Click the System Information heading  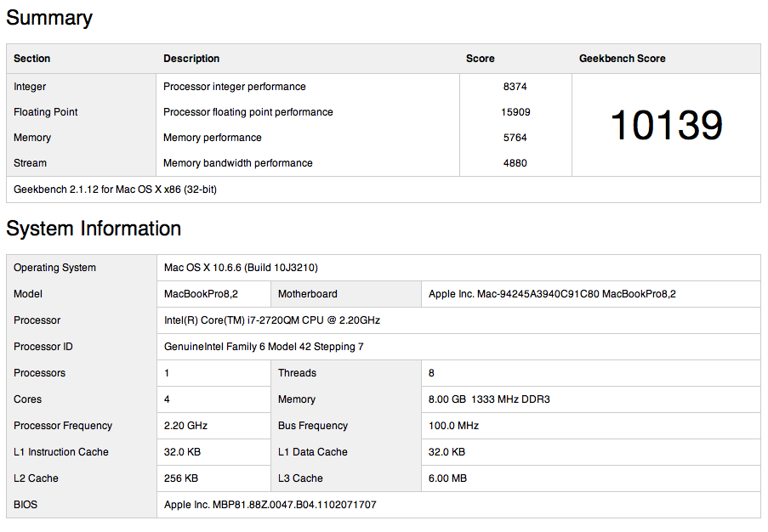94,229
